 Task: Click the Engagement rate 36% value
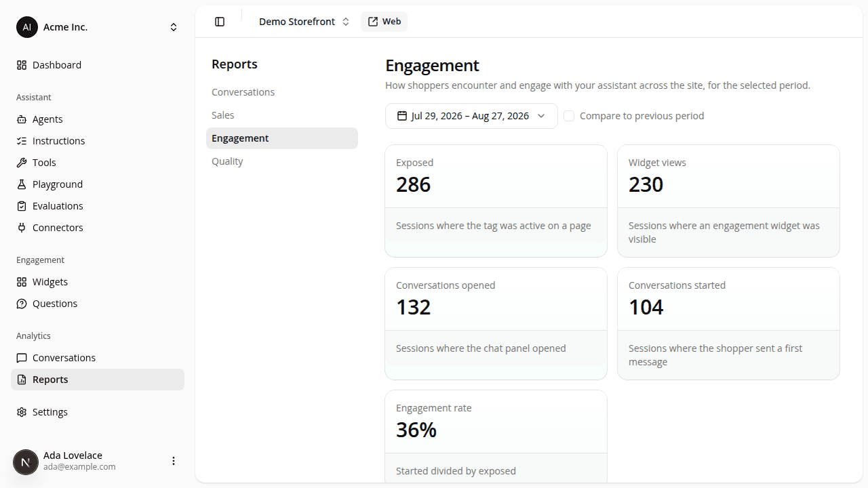click(x=416, y=430)
